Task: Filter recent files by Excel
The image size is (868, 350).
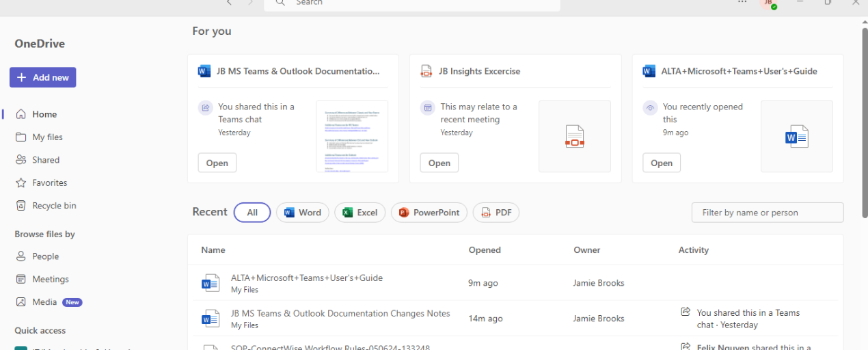Action: pos(360,213)
